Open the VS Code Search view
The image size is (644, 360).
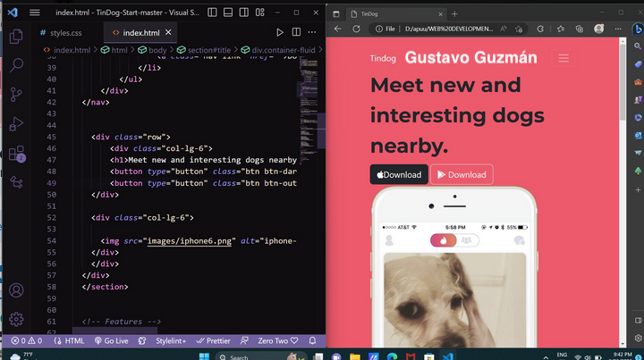pos(16,65)
